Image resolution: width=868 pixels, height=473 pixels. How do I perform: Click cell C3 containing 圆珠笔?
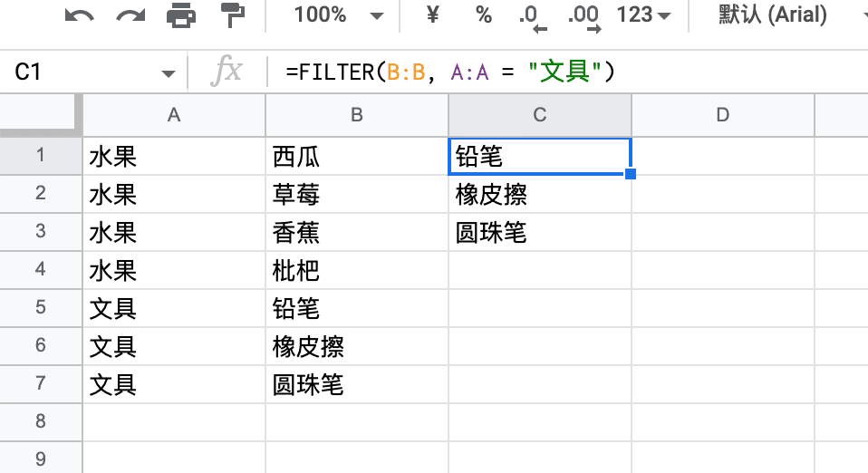[540, 233]
